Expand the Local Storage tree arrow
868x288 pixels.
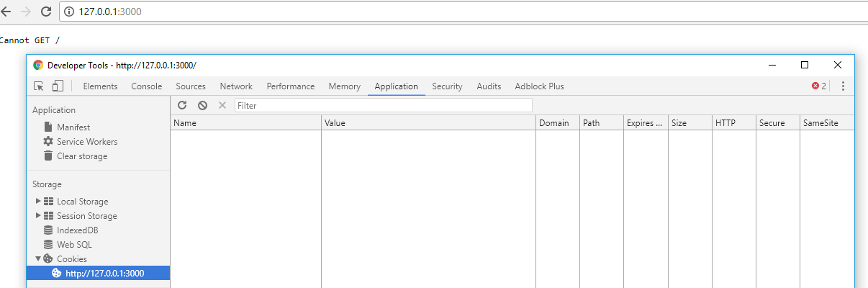[38, 201]
